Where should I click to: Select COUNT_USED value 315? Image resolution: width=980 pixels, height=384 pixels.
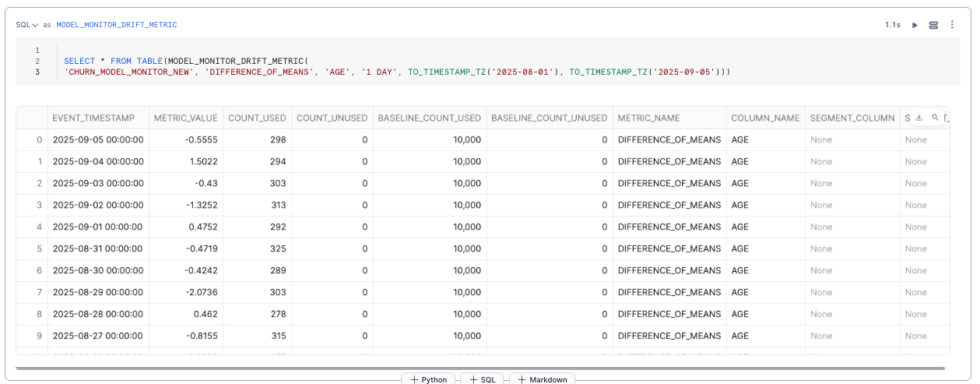[x=257, y=336]
